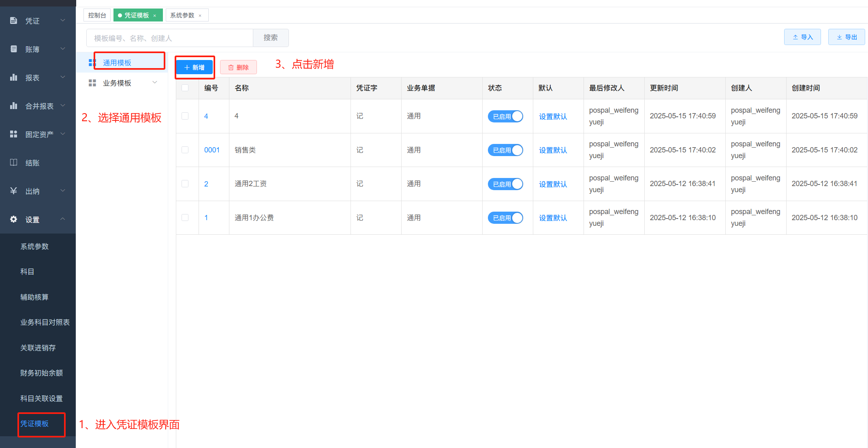Open the 凭证模板 menu item

[34, 424]
